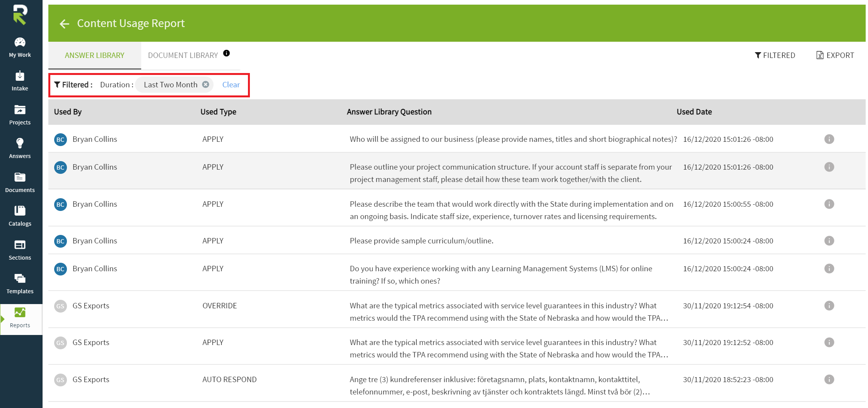Open info for sample curriculum row
Viewport: 868px width, 408px height.
[x=829, y=241]
